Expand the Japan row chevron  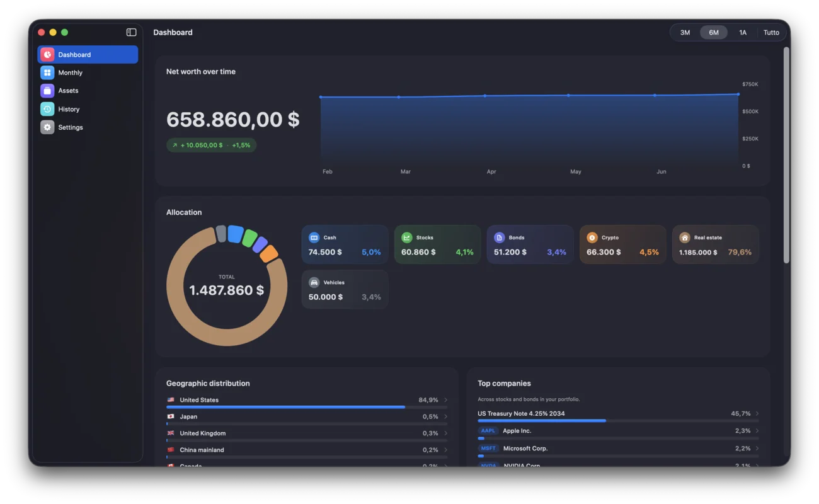pyautogui.click(x=445, y=416)
